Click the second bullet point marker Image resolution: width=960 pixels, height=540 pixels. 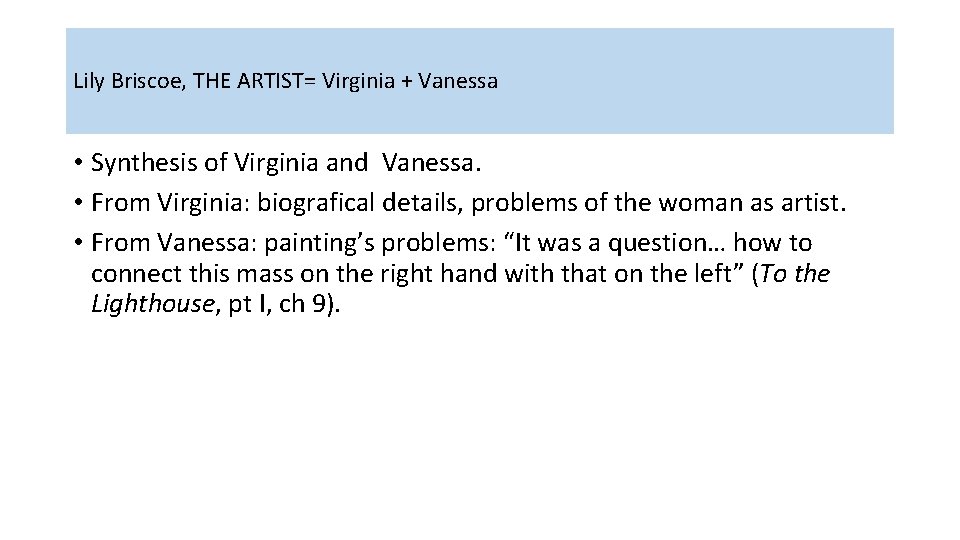pos(78,203)
